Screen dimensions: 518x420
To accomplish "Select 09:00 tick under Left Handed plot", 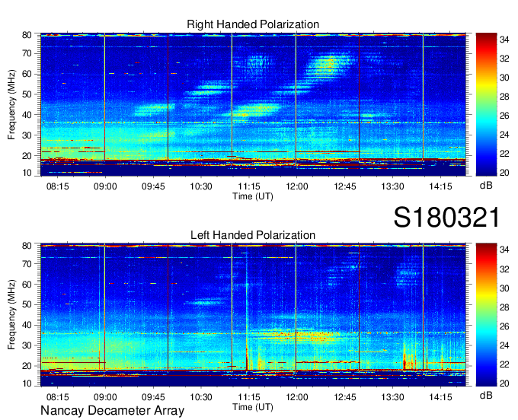I will [105, 396].
